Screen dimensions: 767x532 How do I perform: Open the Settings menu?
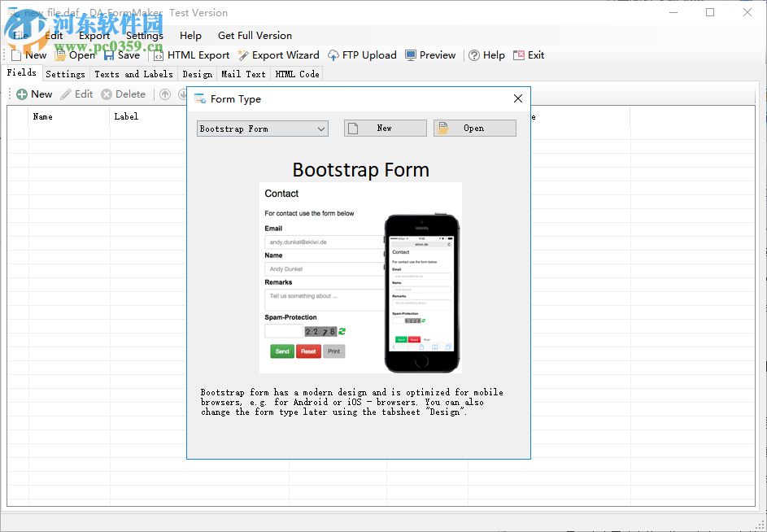[x=144, y=35]
